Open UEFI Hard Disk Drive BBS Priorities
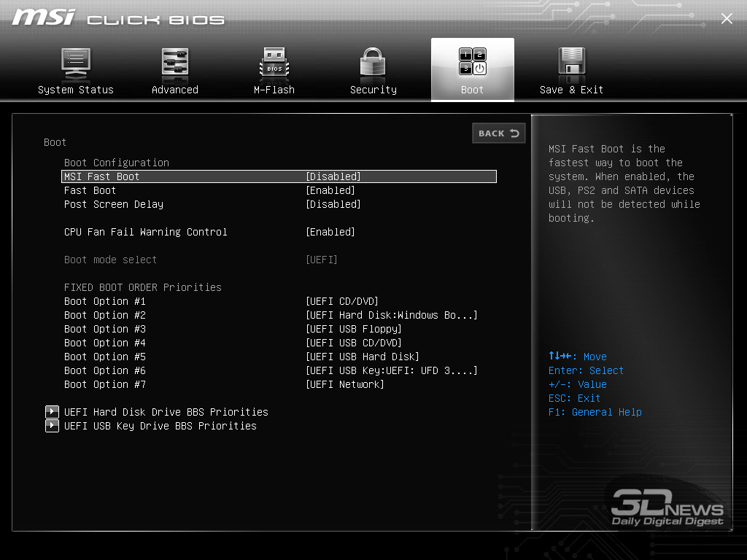Screen dimensions: 747x560 [x=166, y=412]
